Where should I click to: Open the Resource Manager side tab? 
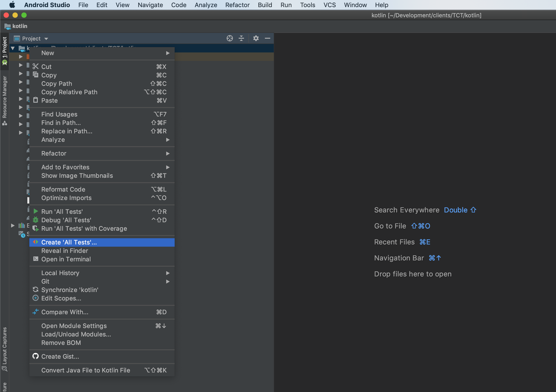click(x=5, y=100)
